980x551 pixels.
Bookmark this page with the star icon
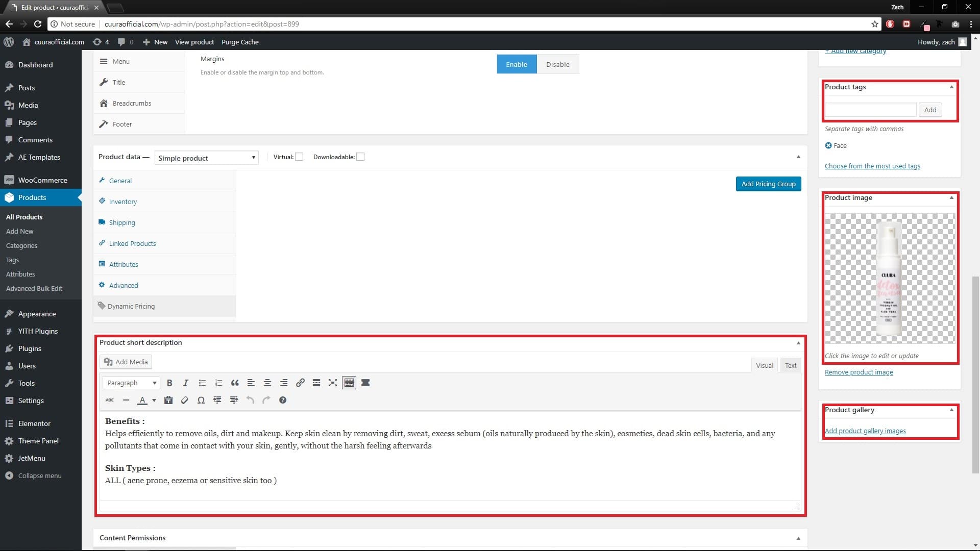[875, 24]
